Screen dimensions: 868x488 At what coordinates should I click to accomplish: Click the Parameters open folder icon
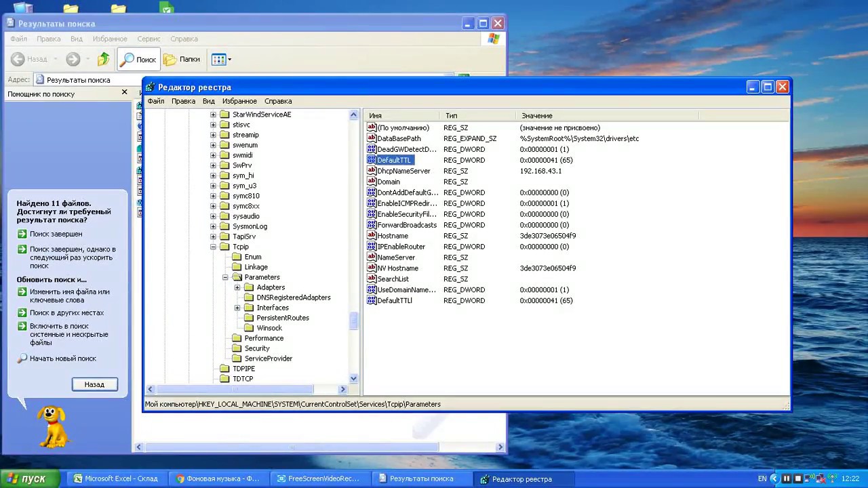pyautogui.click(x=237, y=277)
